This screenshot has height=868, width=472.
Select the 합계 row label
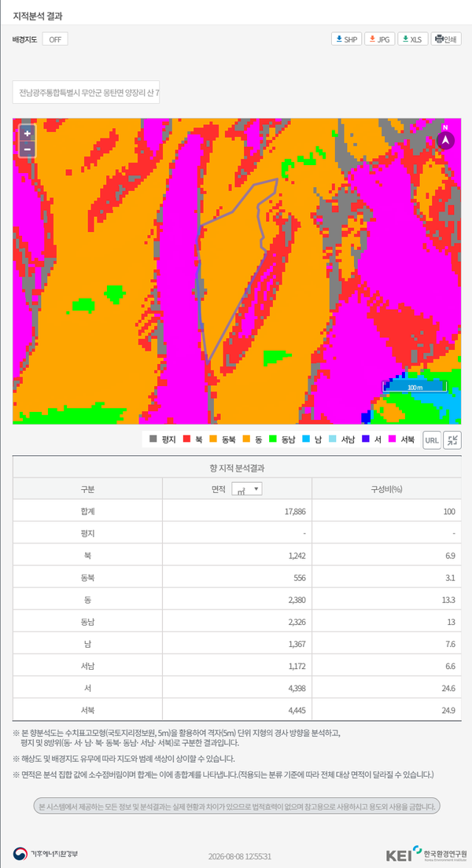(87, 512)
